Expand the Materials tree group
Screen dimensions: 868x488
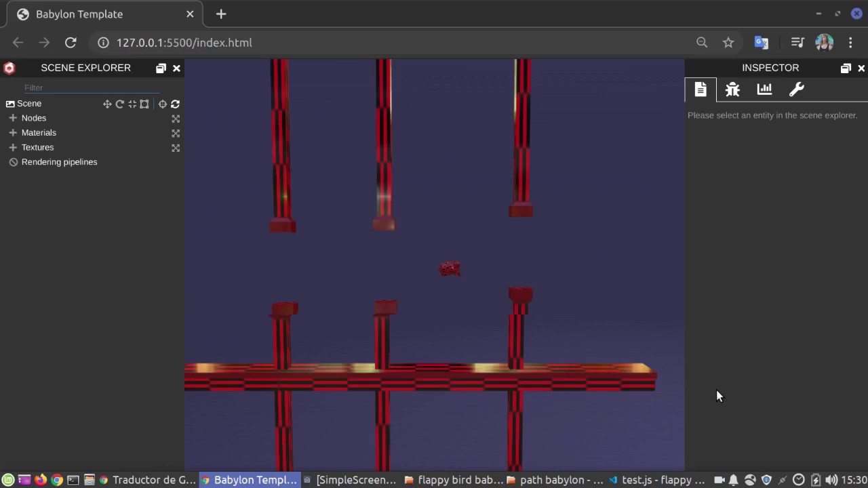tap(13, 133)
